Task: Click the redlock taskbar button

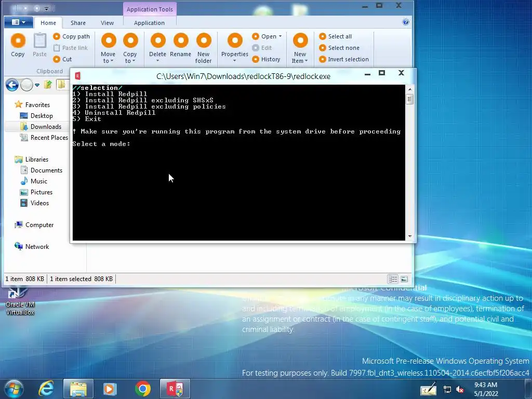Action: coord(175,389)
